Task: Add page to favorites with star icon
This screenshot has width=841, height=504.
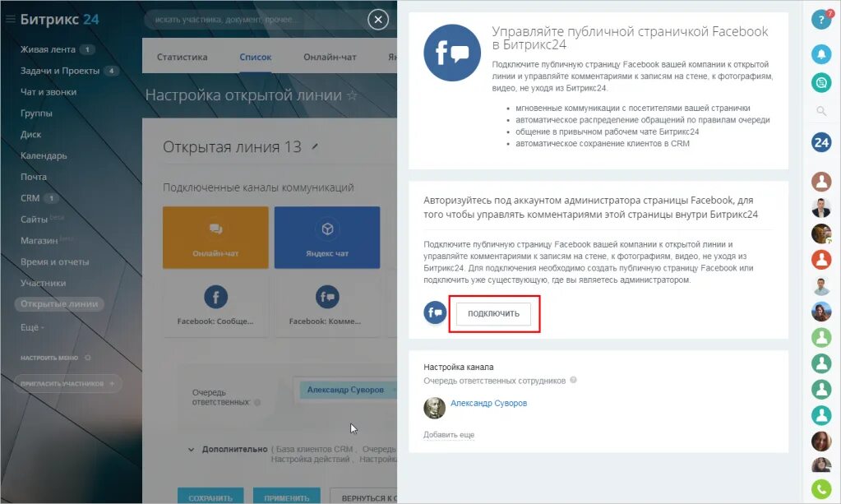Action: pyautogui.click(x=353, y=95)
